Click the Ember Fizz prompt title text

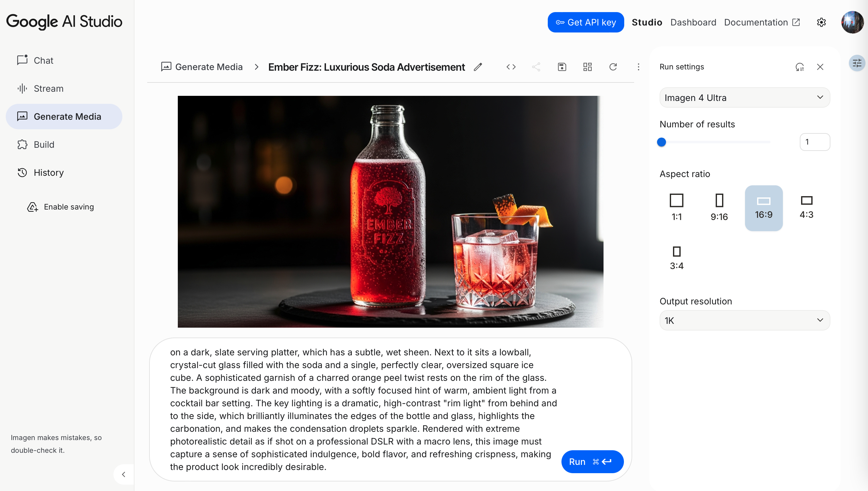[x=366, y=67]
